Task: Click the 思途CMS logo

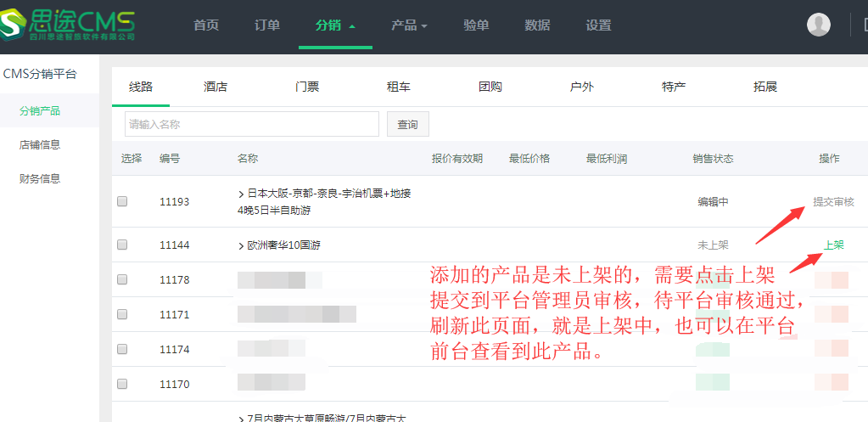Action: pos(70,24)
